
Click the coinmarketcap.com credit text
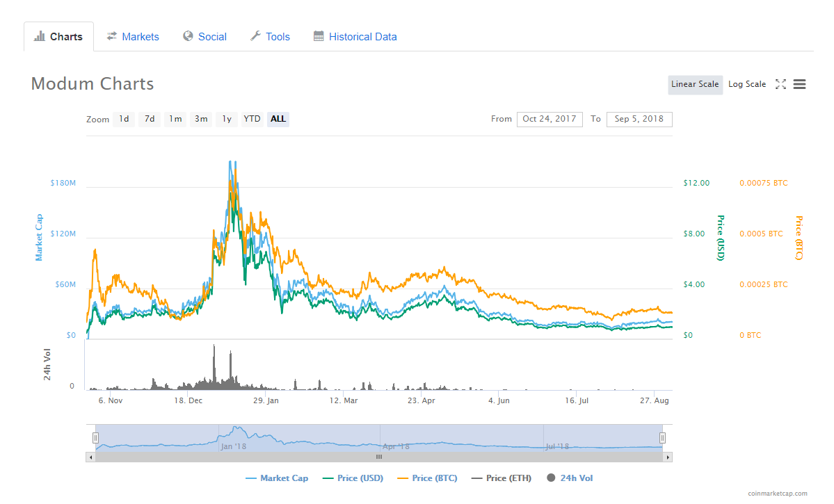point(778,494)
